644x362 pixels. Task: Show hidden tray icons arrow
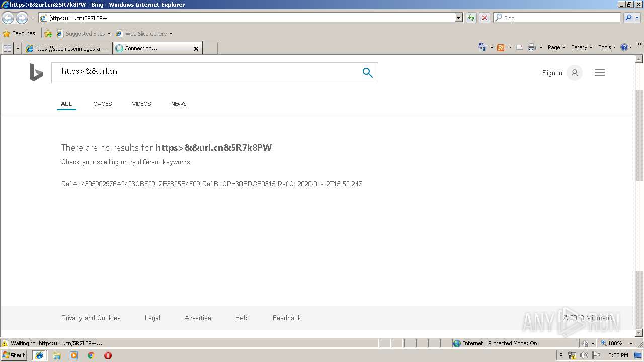tap(561, 355)
